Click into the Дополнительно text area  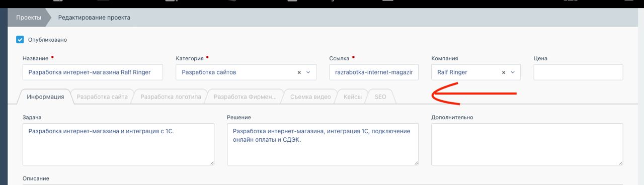pos(527,144)
